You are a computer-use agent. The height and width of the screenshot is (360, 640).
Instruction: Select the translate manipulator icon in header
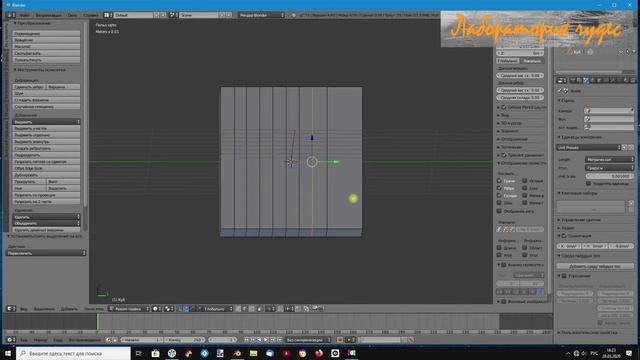pos(186,309)
